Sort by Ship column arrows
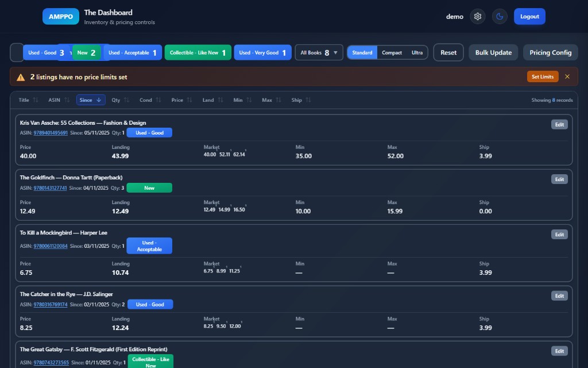 (x=308, y=100)
